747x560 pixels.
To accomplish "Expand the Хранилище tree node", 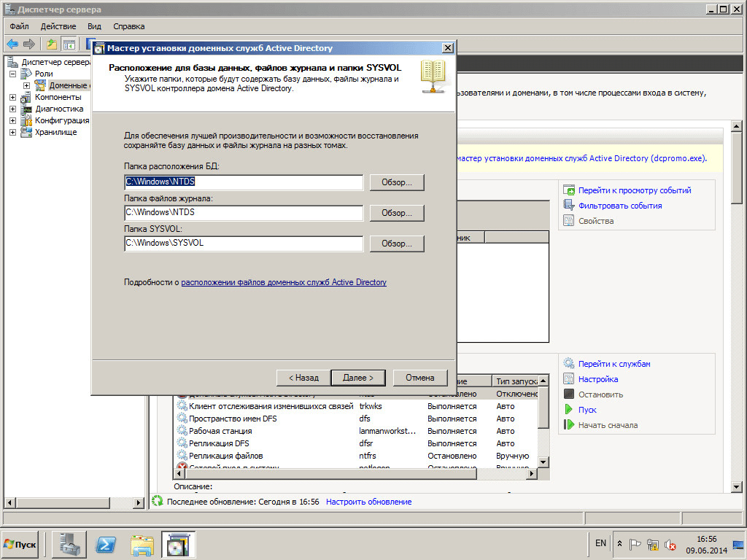I will (13, 133).
